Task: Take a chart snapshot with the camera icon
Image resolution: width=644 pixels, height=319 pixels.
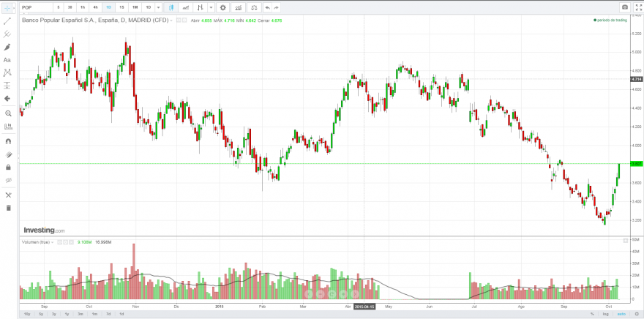Action: [x=625, y=7]
